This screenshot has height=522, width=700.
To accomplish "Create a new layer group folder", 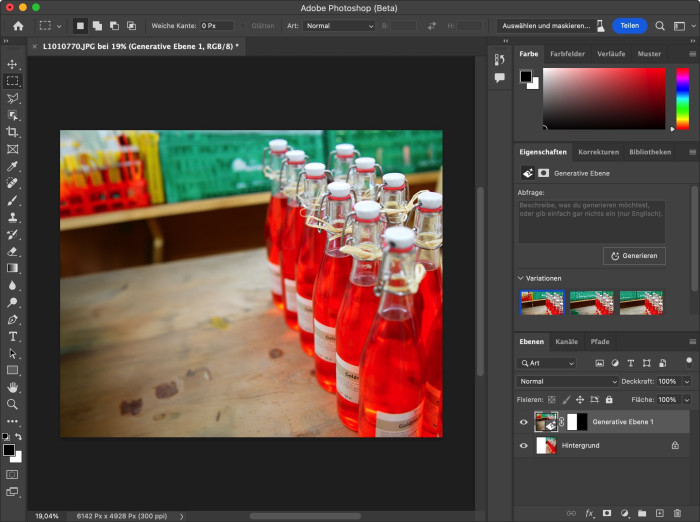I will [642, 513].
